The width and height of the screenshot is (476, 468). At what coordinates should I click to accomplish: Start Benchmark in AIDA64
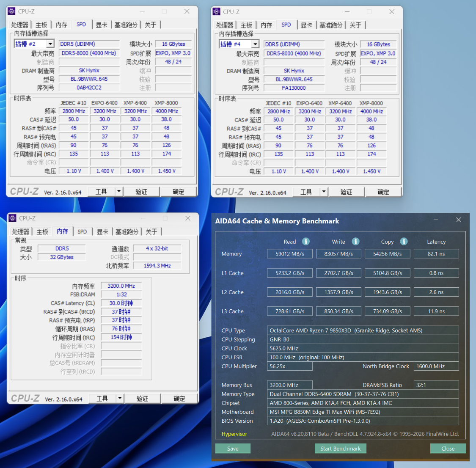click(340, 448)
